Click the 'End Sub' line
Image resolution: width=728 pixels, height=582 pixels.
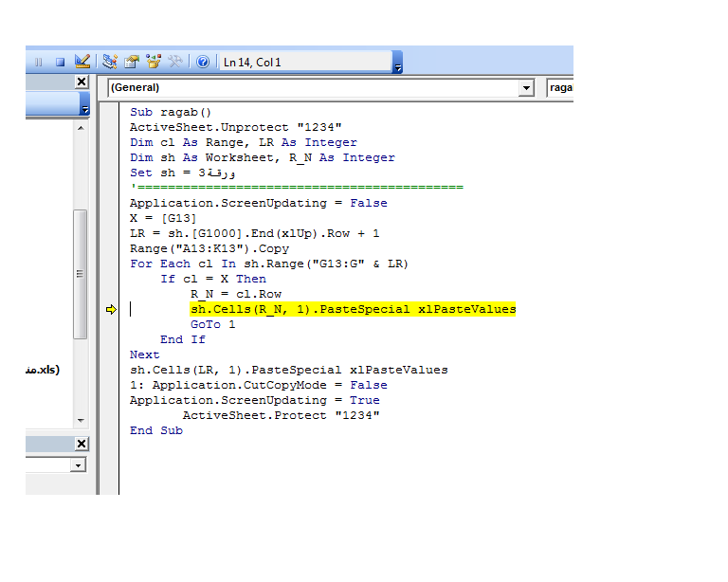pos(156,430)
